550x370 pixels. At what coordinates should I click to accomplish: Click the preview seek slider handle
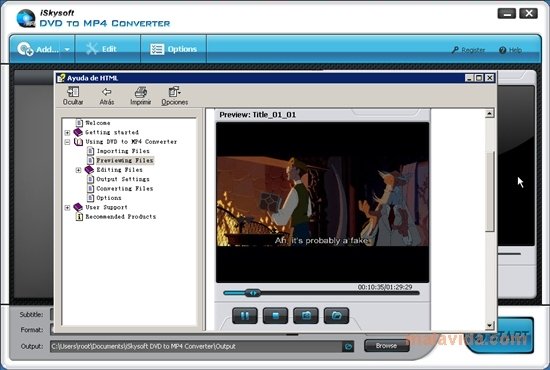tap(253, 293)
